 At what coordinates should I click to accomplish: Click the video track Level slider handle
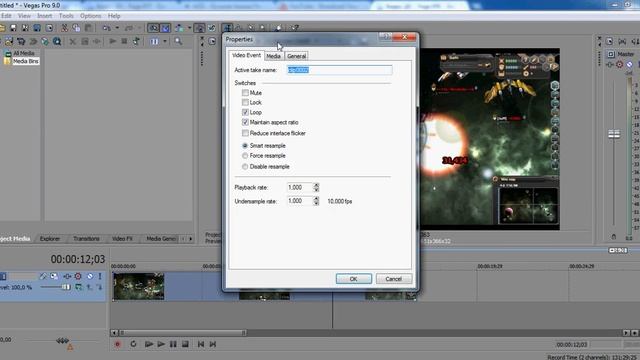[x=66, y=287]
